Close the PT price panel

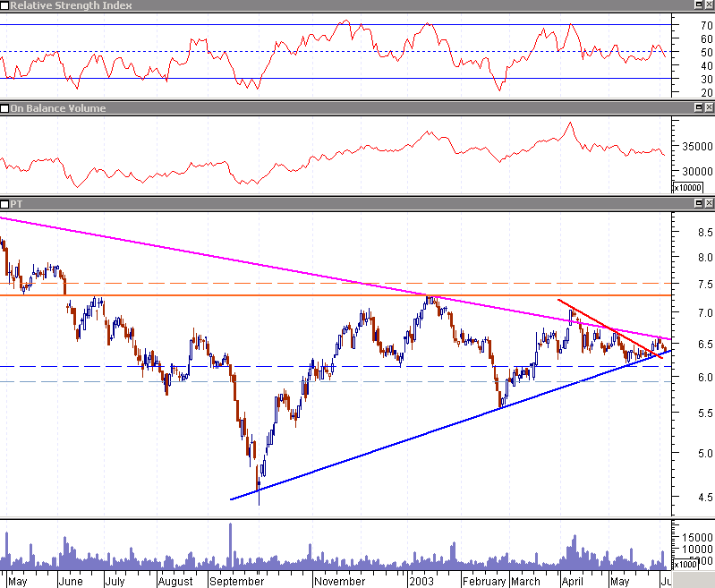tap(709, 203)
